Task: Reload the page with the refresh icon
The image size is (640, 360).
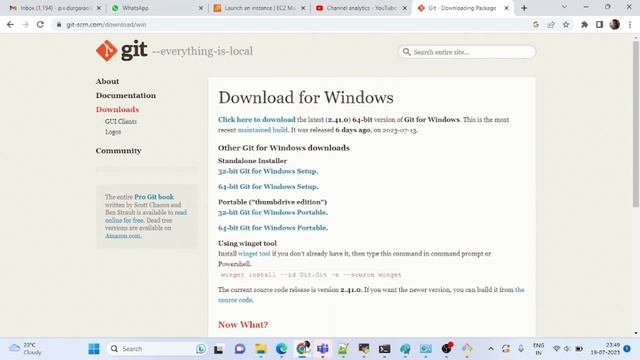Action: click(40, 24)
